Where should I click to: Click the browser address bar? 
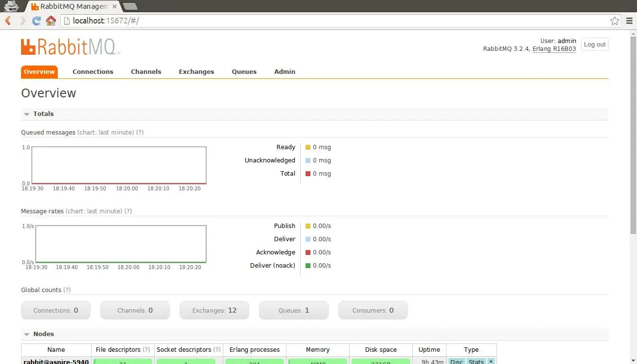click(338, 21)
